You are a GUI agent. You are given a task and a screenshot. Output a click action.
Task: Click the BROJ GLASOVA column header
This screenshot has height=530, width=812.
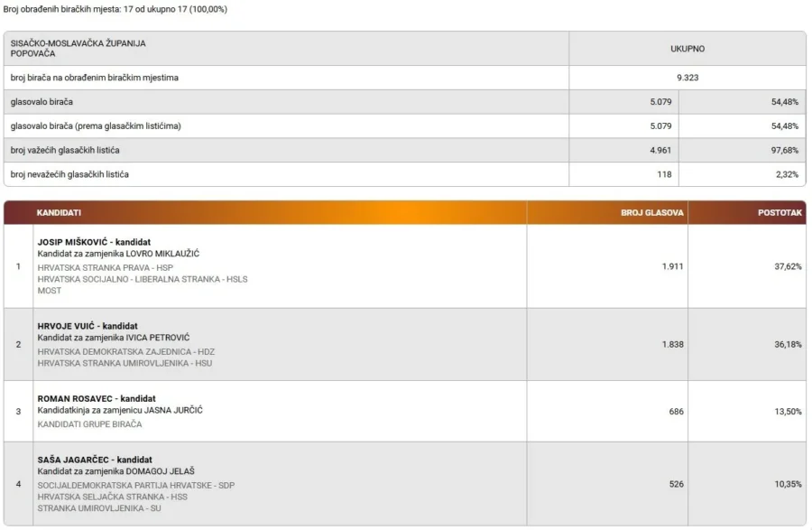coord(652,212)
